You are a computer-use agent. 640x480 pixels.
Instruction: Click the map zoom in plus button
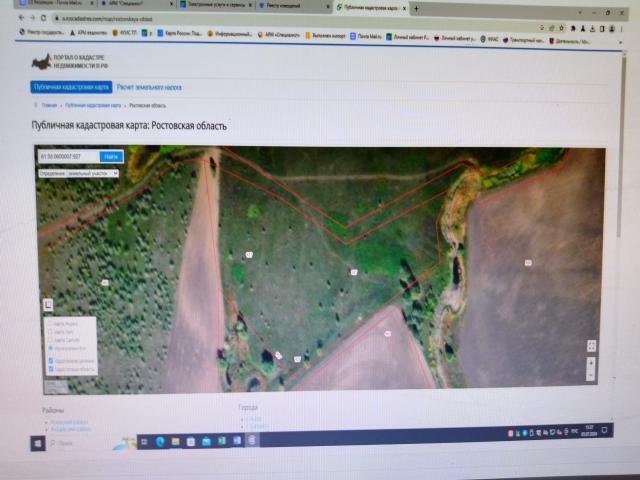(591, 363)
